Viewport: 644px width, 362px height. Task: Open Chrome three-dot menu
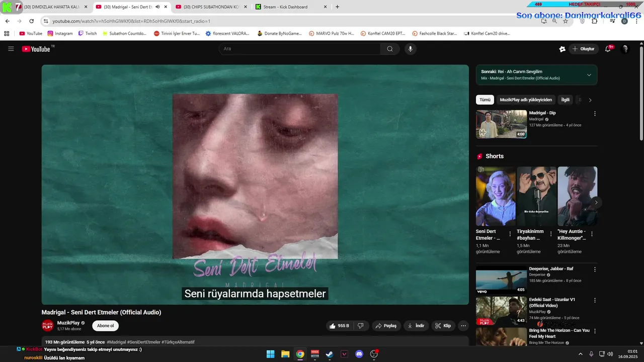(x=636, y=21)
